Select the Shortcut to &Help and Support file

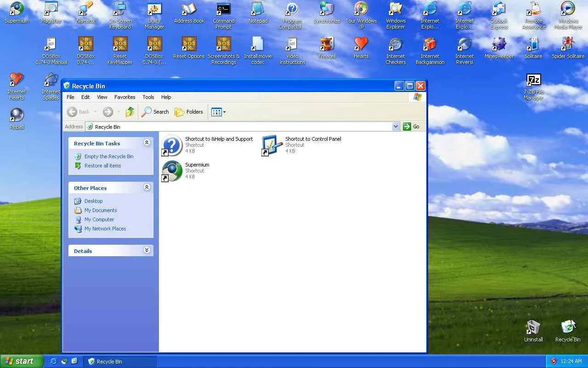click(207, 145)
